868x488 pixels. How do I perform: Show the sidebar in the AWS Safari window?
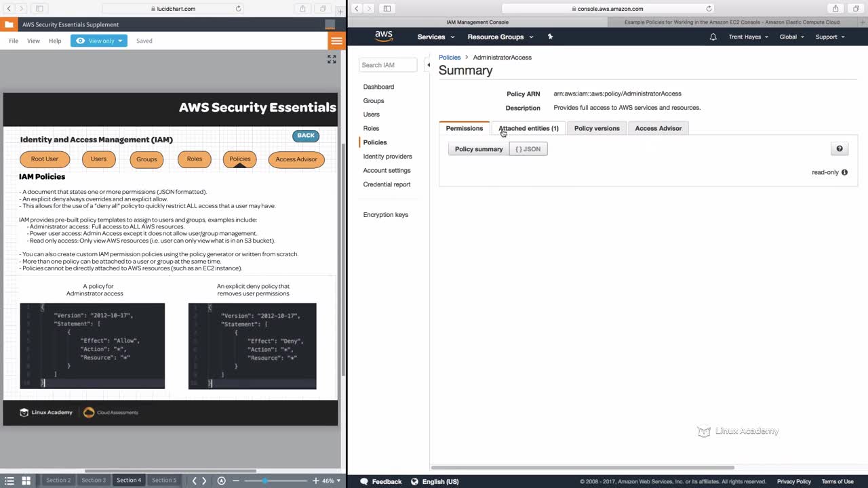click(387, 9)
